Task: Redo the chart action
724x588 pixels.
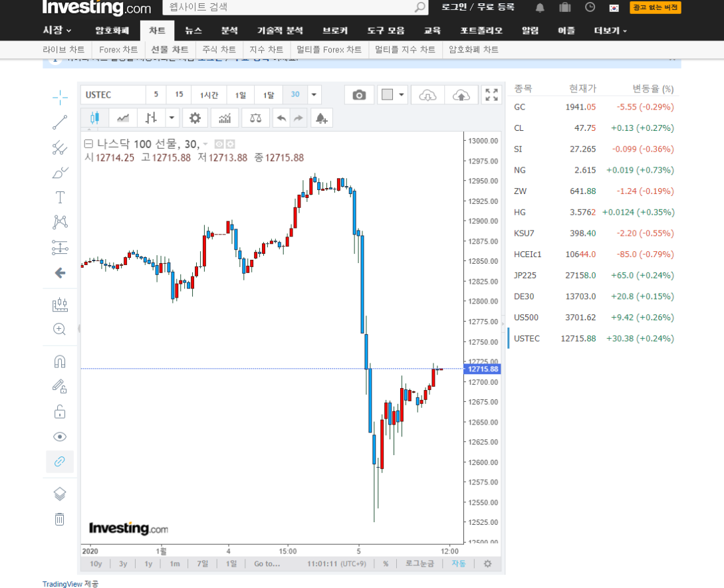Action: pyautogui.click(x=299, y=118)
